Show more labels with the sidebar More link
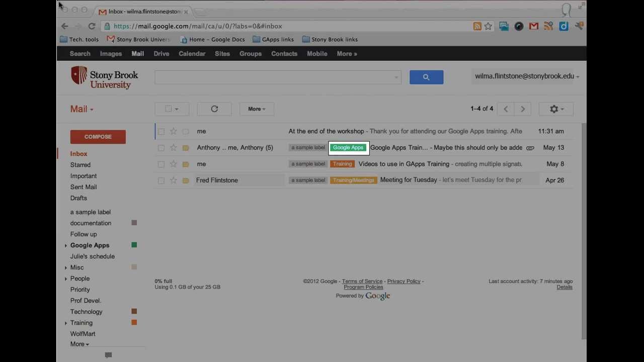 point(79,344)
